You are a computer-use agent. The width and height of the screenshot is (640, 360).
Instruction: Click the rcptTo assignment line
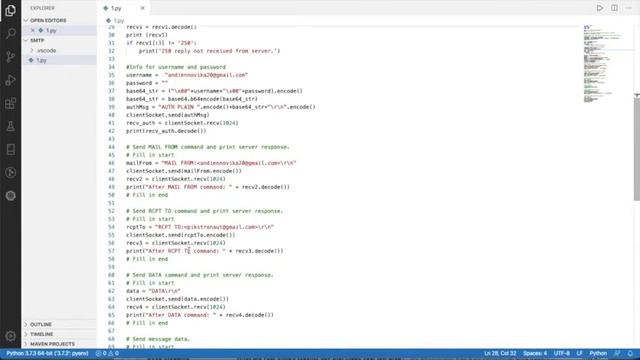tap(200, 227)
